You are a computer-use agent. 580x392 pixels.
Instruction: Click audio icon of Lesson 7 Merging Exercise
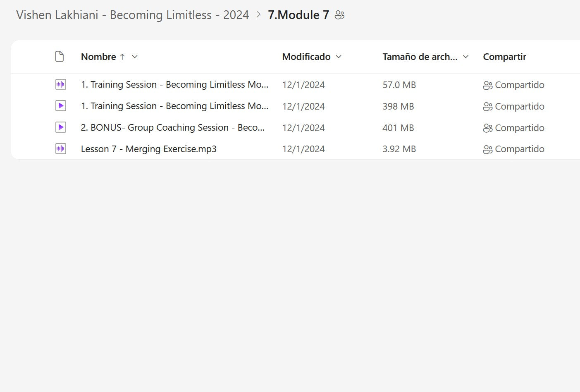pyautogui.click(x=60, y=149)
